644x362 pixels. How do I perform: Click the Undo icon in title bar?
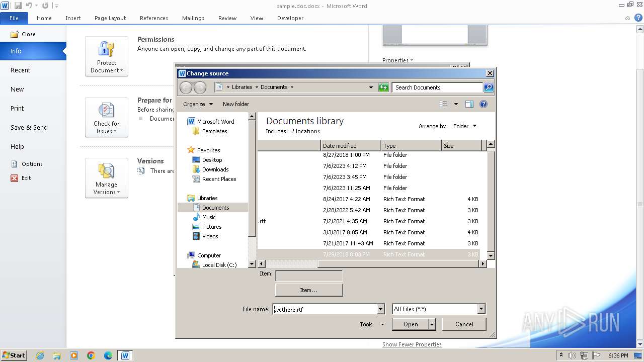29,6
